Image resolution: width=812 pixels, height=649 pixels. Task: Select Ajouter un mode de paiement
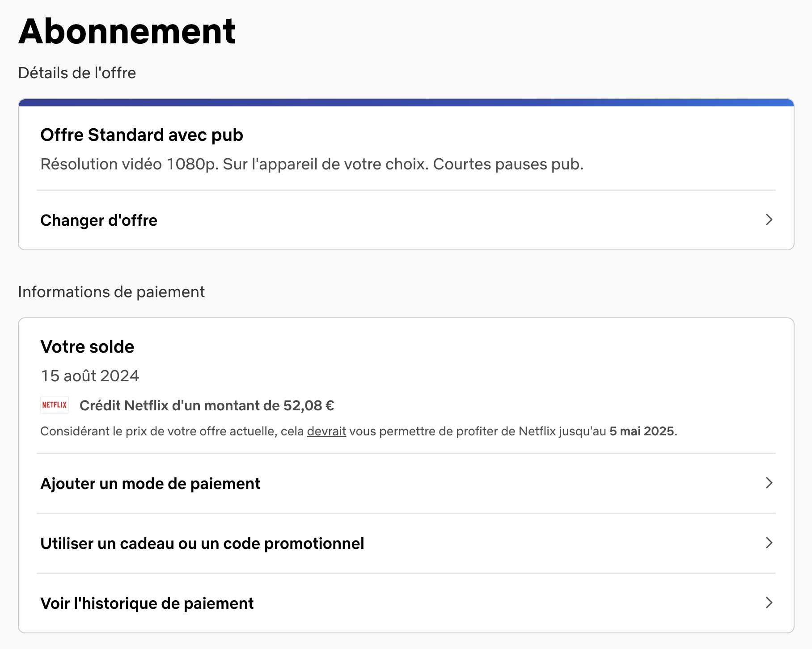(150, 484)
